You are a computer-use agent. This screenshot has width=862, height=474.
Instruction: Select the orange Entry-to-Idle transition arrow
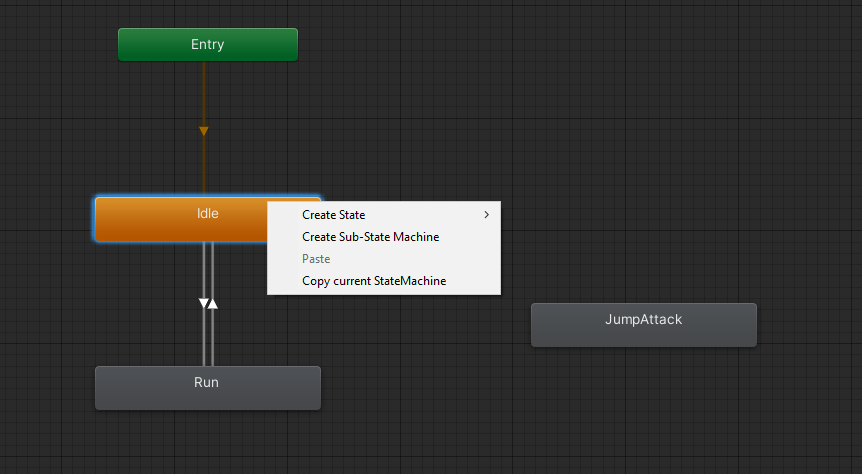pyautogui.click(x=204, y=131)
